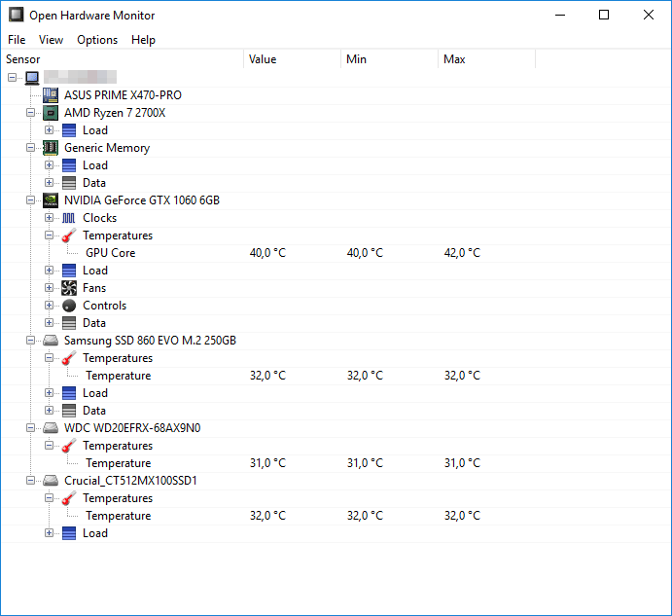Collapse the Generic Memory node
The image size is (672, 616).
tap(30, 148)
